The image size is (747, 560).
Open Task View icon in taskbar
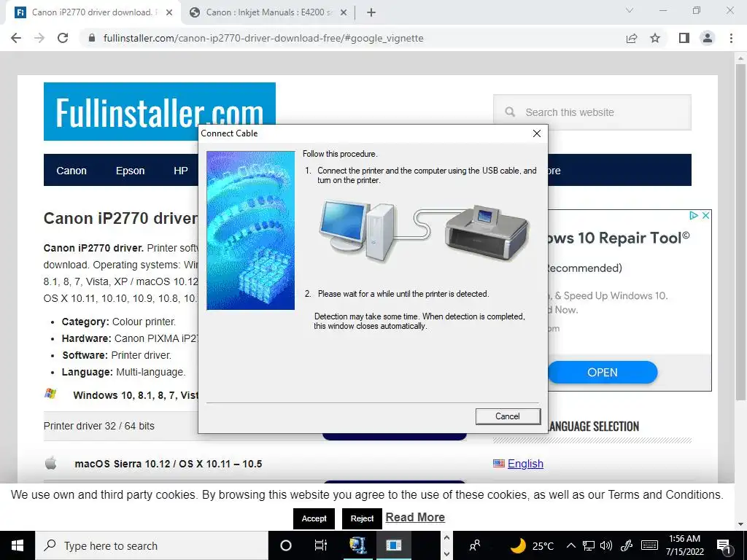click(321, 545)
